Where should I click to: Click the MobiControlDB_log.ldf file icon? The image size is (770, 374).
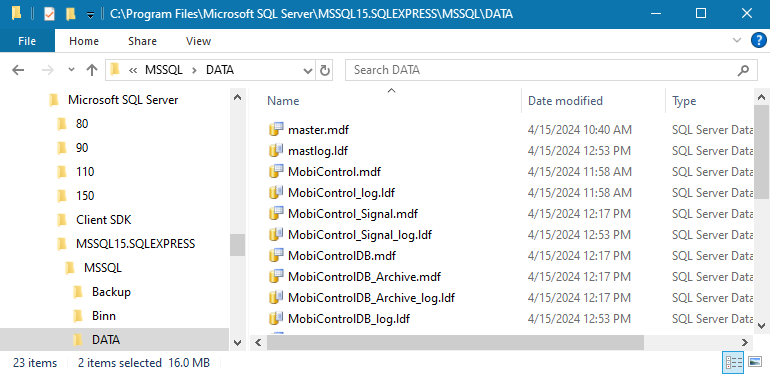(x=276, y=319)
